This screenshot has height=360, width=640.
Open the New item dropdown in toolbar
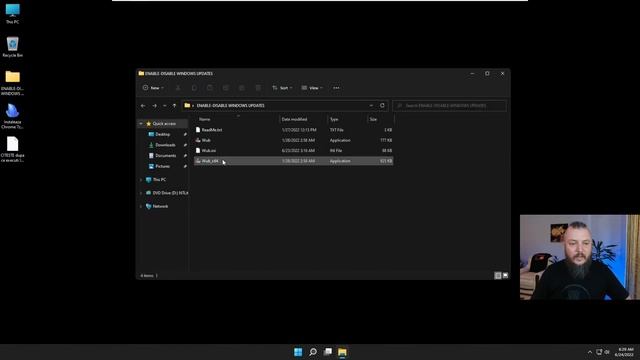pyautogui.click(x=153, y=88)
